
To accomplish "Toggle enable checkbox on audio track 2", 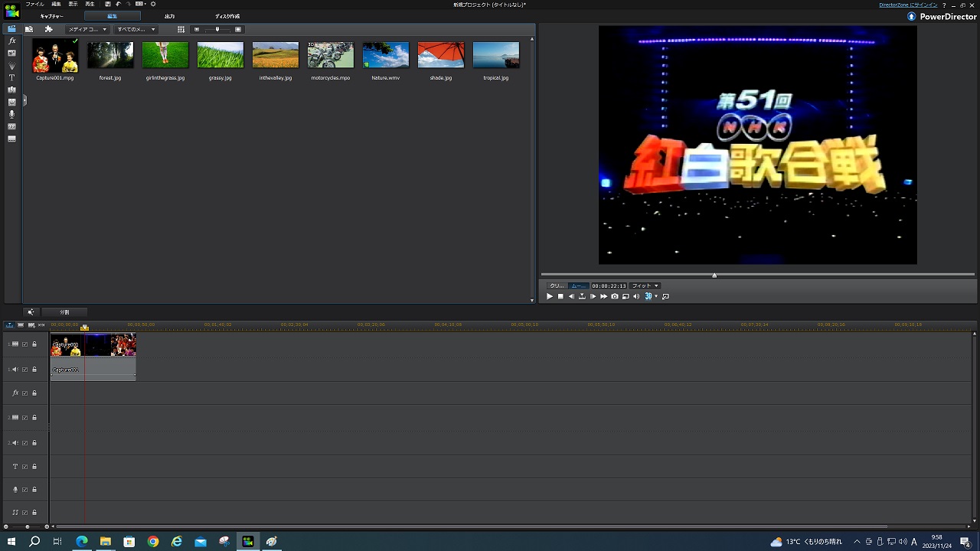I will pyautogui.click(x=24, y=443).
